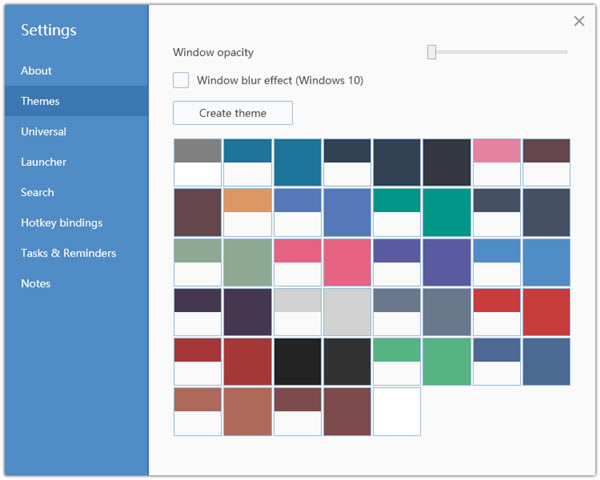
Task: Select the Themes settings section
Action: pos(40,101)
